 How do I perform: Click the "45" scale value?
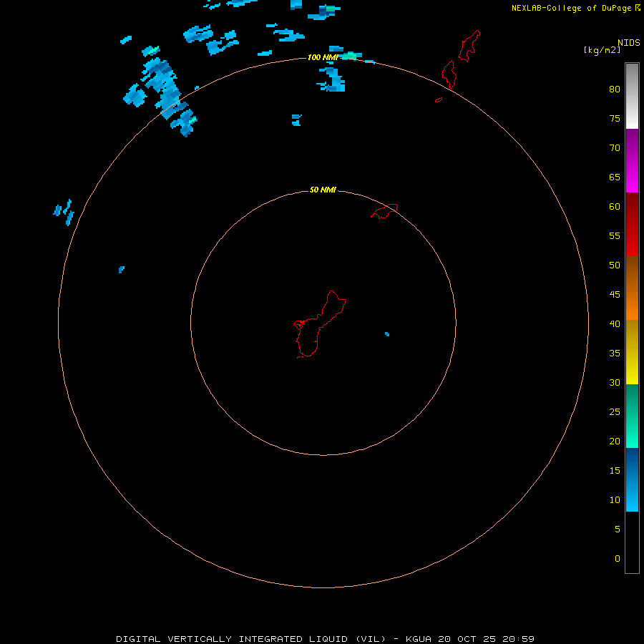[x=615, y=295]
